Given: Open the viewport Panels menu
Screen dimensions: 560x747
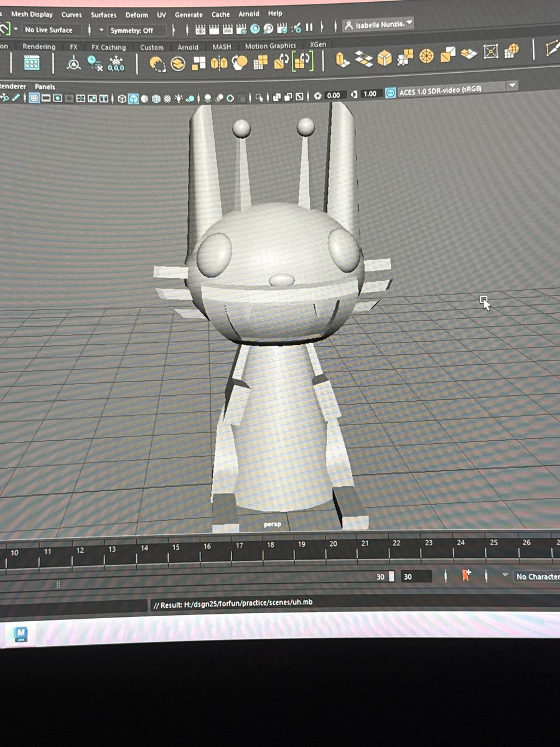Looking at the screenshot, I should tap(45, 87).
